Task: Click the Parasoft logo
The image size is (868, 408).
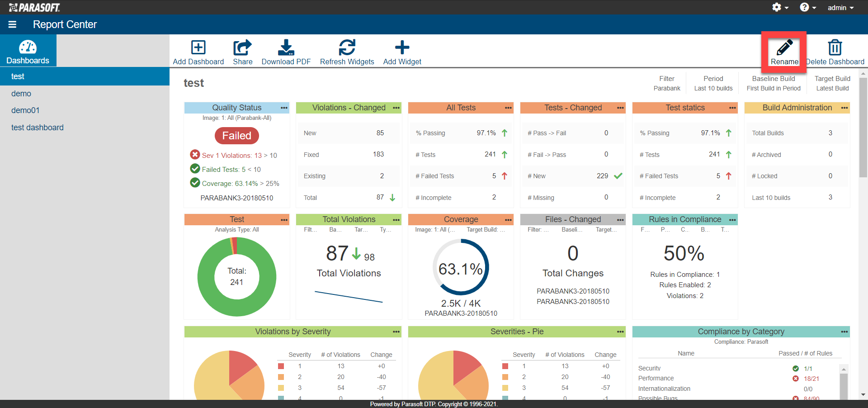Action: click(34, 7)
